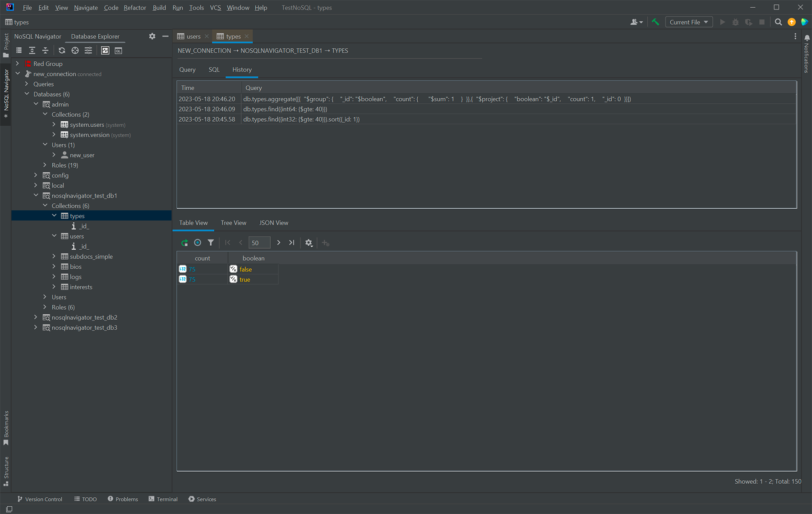This screenshot has height=514, width=812.
Task: Click the refresh icon in Database Explorer toolbar
Action: tap(62, 50)
